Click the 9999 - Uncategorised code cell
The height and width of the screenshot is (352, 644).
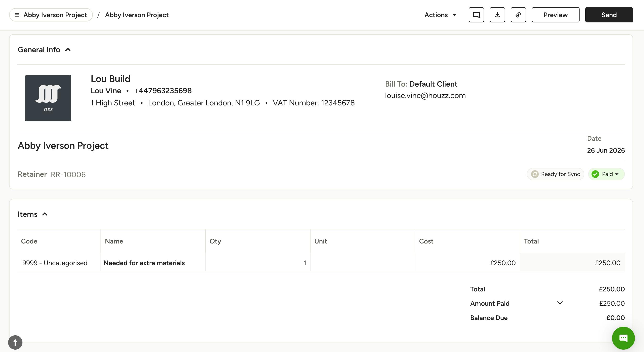point(59,263)
